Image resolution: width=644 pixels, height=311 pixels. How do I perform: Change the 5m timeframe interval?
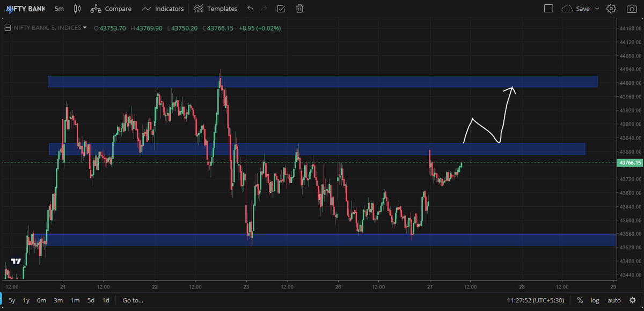(59, 9)
